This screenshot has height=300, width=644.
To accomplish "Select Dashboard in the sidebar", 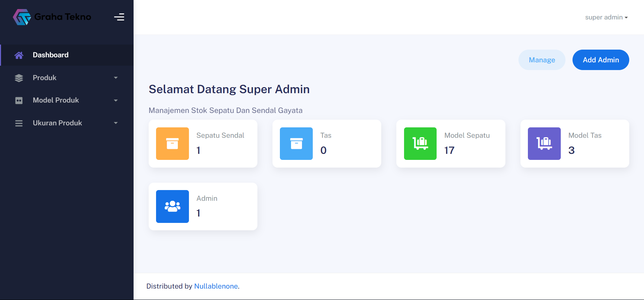I will pos(51,55).
